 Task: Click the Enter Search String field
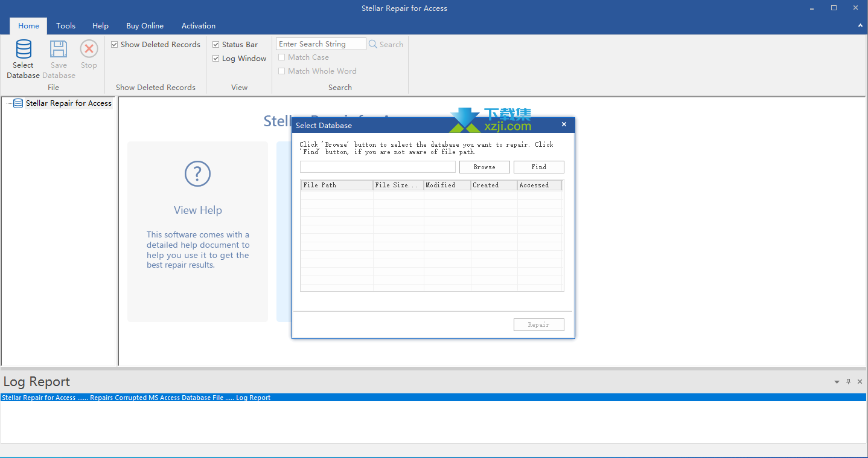pos(321,44)
